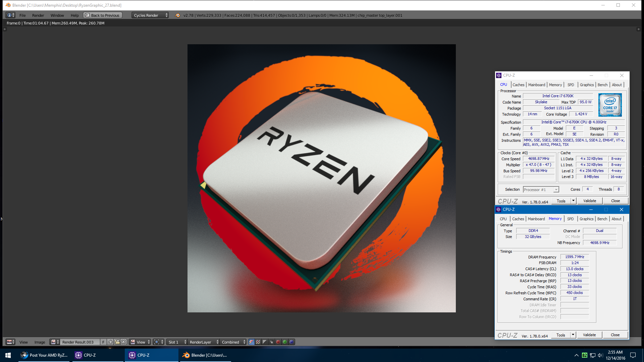Screen dimensions: 644x362
Task: Open Bench tab in upper CPU-Z window
Action: pos(603,85)
